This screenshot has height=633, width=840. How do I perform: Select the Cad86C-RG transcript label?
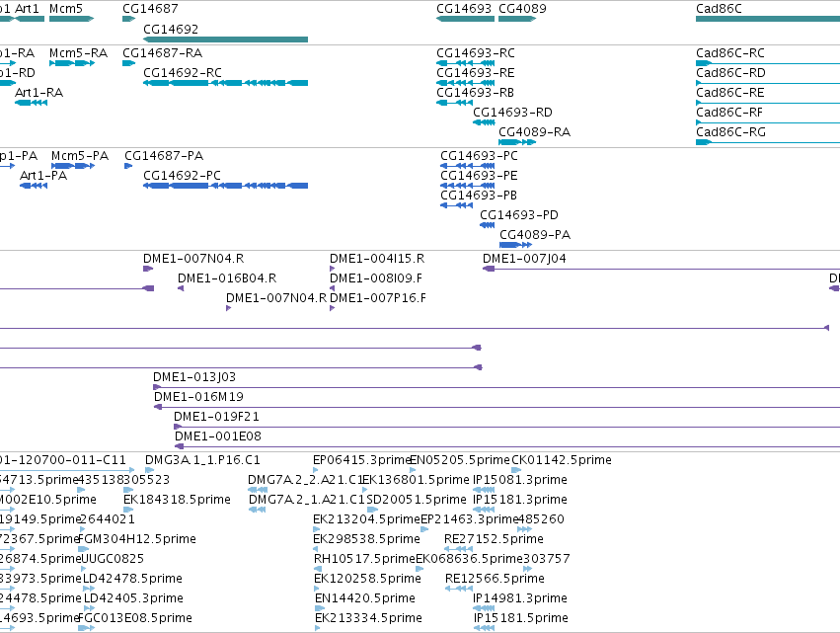click(730, 132)
